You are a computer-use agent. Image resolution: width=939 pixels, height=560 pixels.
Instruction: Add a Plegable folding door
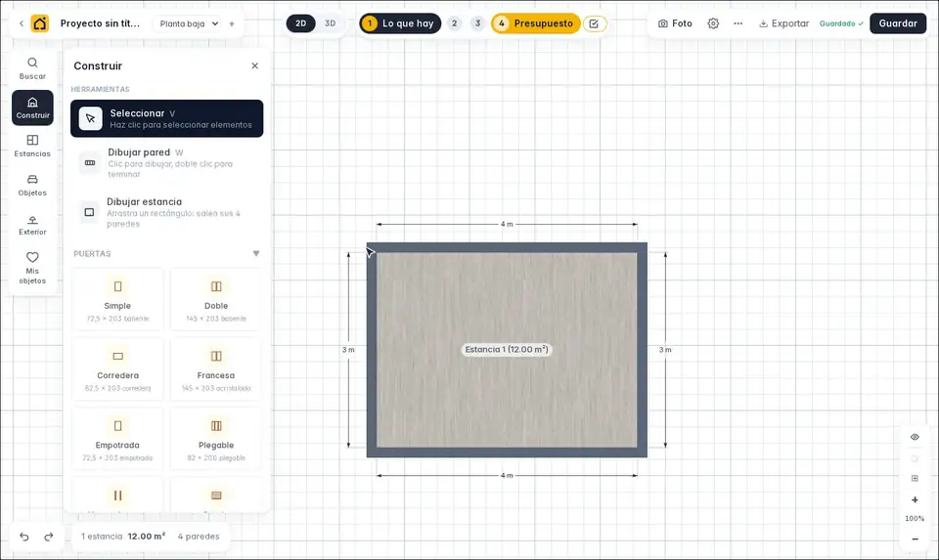point(216,439)
